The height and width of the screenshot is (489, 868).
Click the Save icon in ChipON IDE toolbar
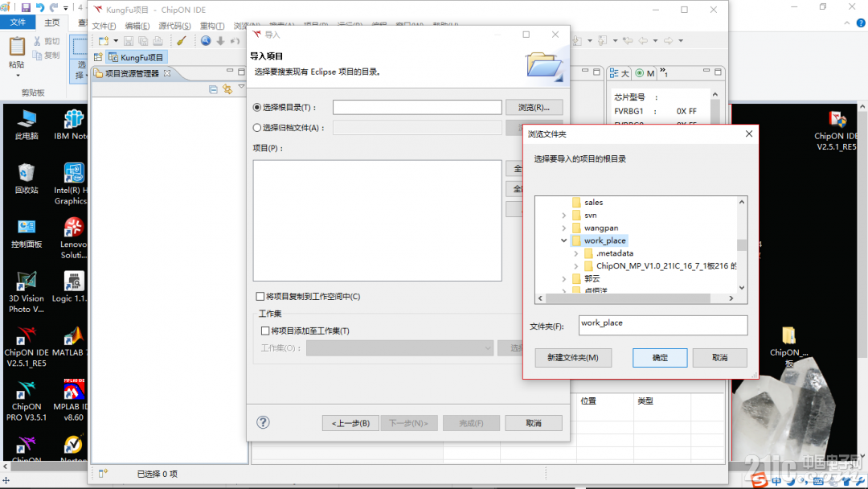click(129, 41)
